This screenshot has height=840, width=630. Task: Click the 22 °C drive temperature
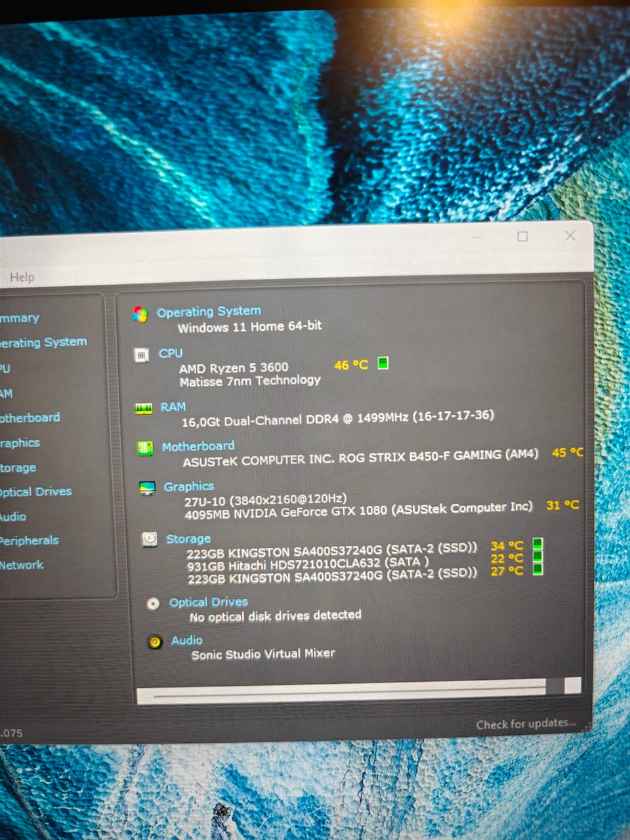(507, 558)
